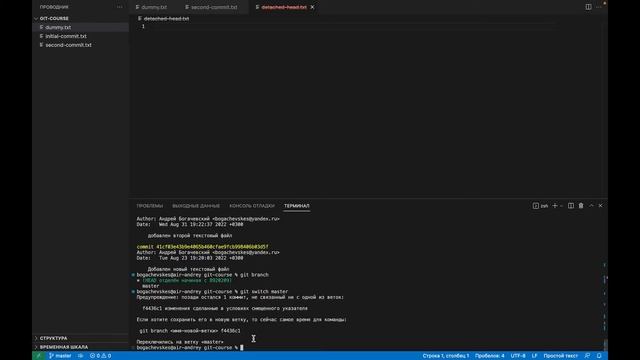640x360 pixels.
Task: Select the detached-head.txt editor tab
Action: [x=284, y=7]
